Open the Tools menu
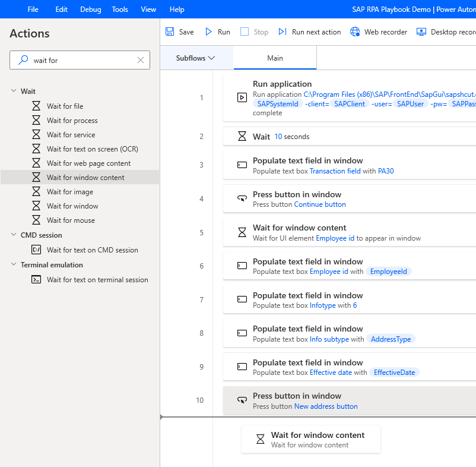The width and height of the screenshot is (476, 467). (120, 10)
